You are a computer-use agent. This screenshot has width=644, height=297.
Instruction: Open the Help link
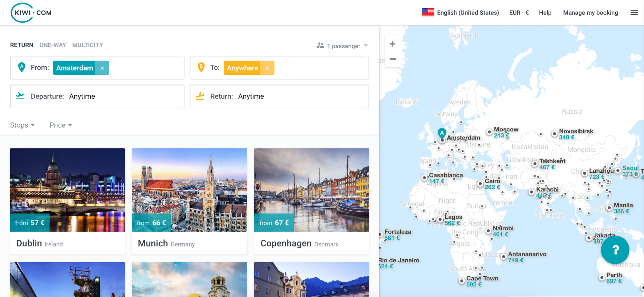(x=545, y=13)
